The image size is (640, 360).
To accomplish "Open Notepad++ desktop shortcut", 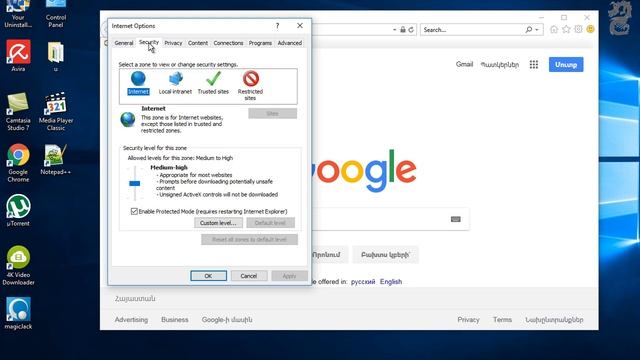I will (56, 159).
